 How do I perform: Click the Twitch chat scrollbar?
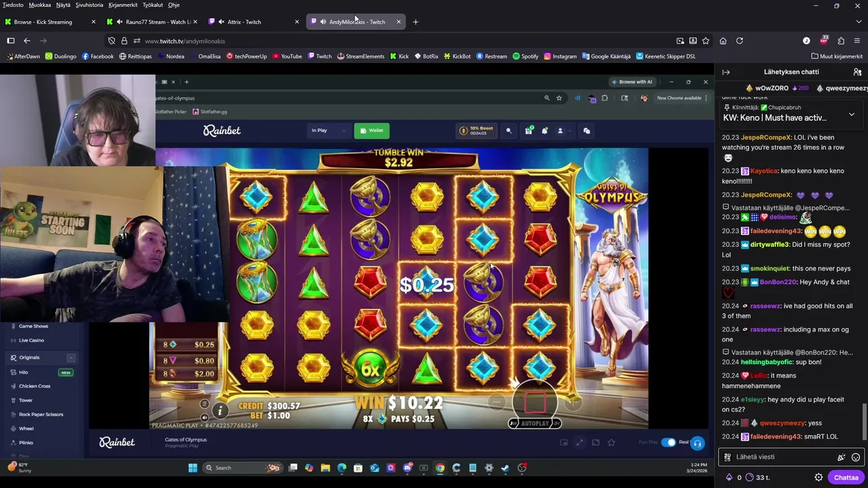click(x=865, y=422)
